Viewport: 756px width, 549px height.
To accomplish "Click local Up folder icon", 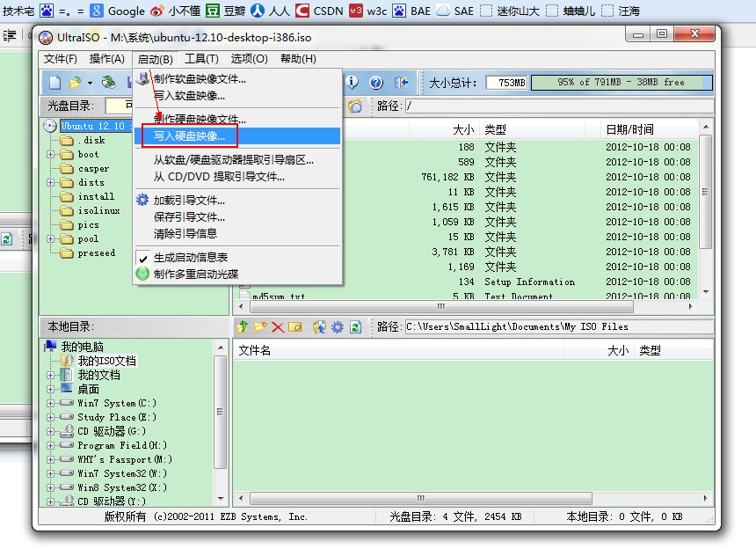I will [x=242, y=327].
